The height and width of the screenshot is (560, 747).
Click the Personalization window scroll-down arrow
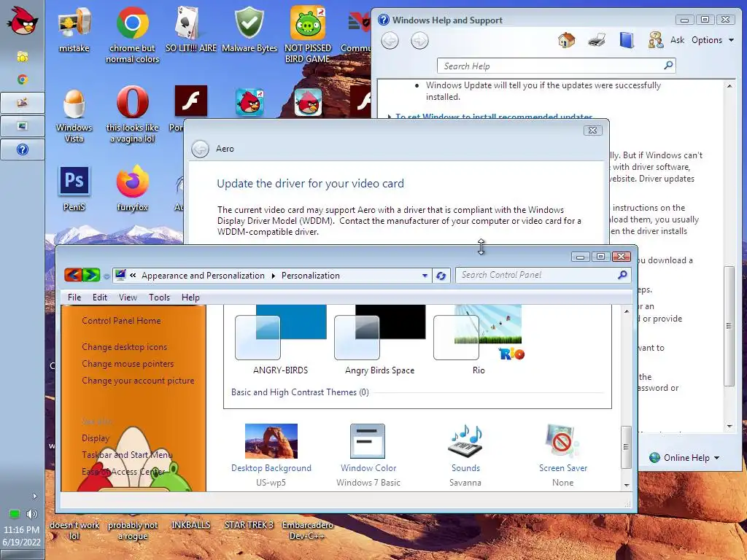(627, 485)
